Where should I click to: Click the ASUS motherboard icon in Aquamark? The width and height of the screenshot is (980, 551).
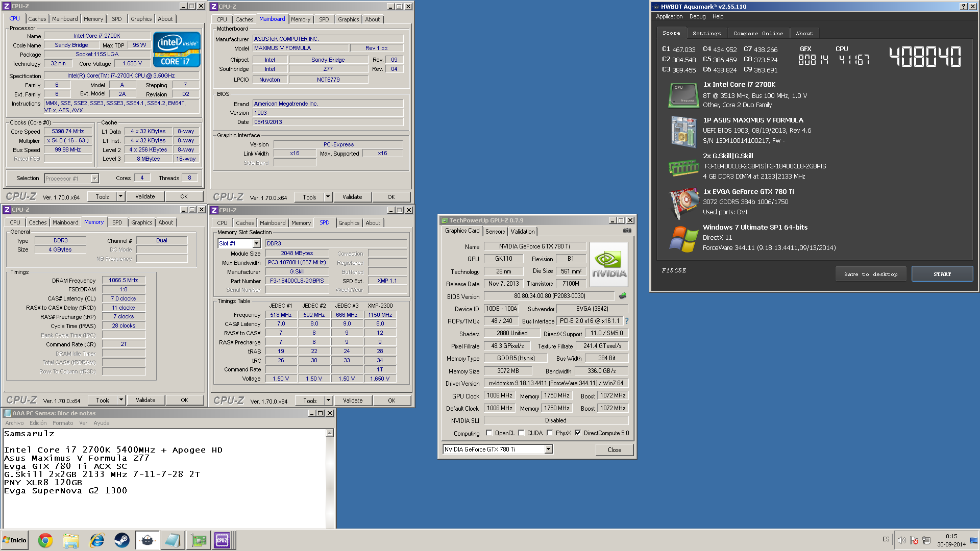point(683,131)
